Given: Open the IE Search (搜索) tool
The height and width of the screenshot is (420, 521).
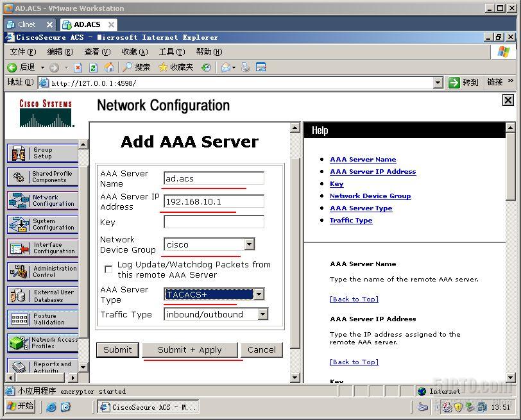Looking at the screenshot, I should (x=136, y=67).
